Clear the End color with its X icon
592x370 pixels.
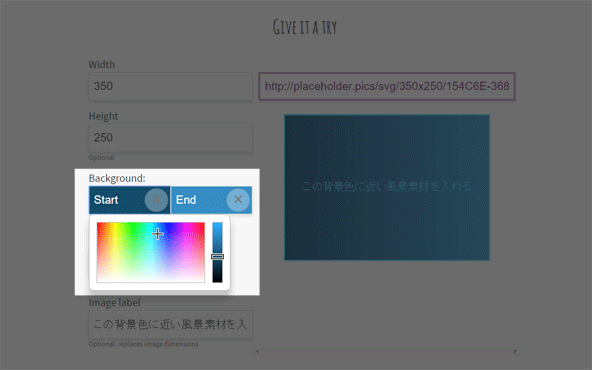pos(238,200)
